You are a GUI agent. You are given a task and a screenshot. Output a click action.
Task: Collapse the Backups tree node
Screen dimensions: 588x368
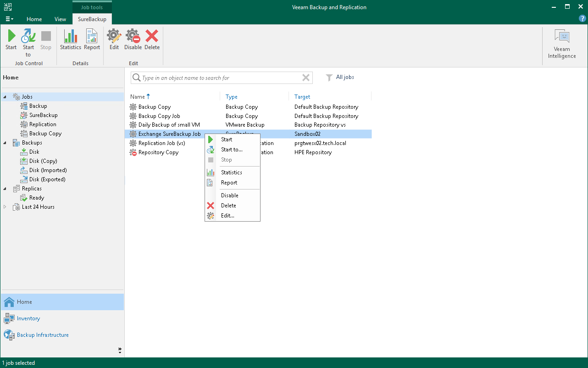(x=4, y=142)
